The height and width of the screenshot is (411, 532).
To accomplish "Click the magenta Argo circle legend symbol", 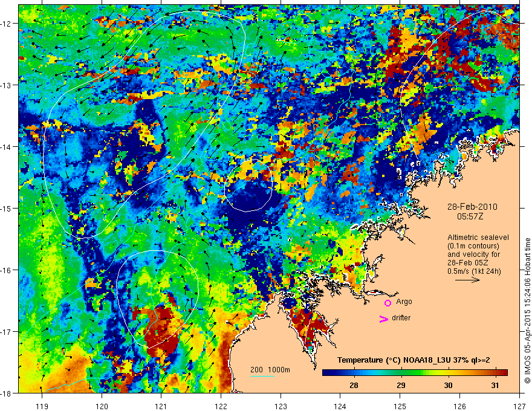I will tap(388, 303).
